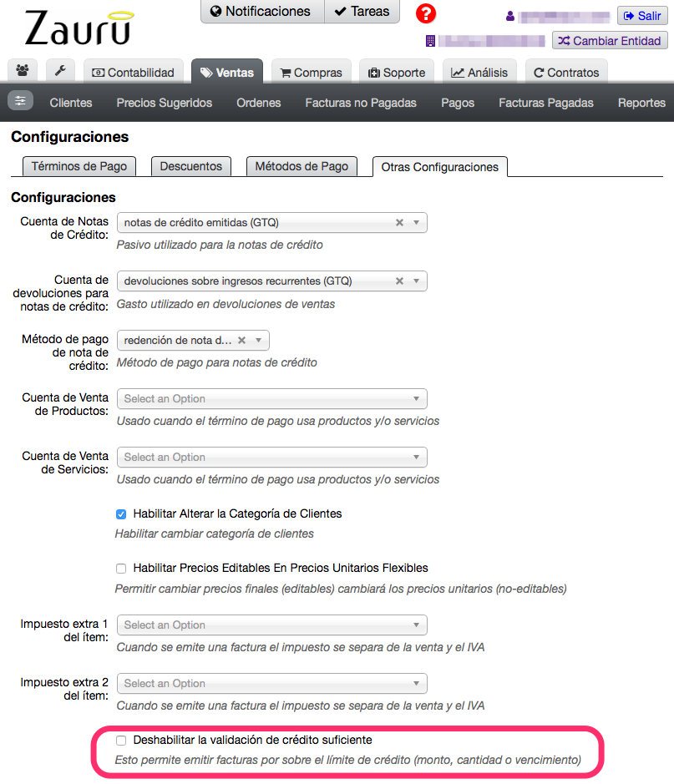Open the users group icon tab
Image resolution: width=674 pixels, height=784 pixels.
point(23,71)
